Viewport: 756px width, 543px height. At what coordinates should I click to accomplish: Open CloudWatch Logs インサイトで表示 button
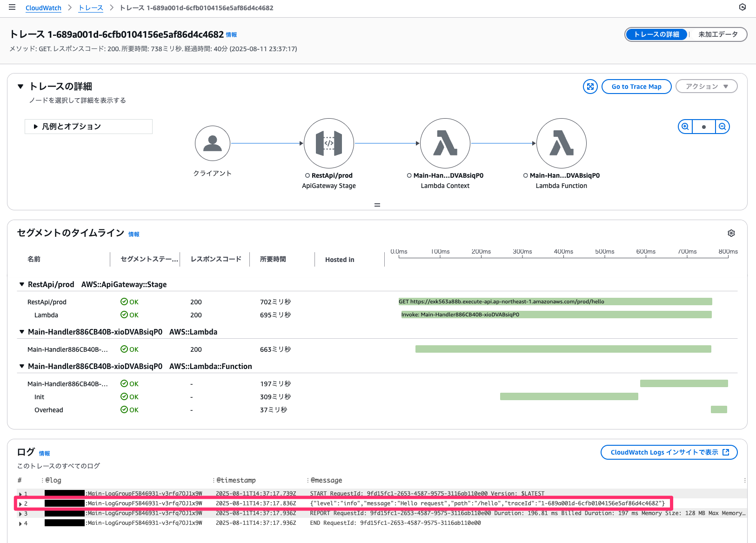point(669,452)
